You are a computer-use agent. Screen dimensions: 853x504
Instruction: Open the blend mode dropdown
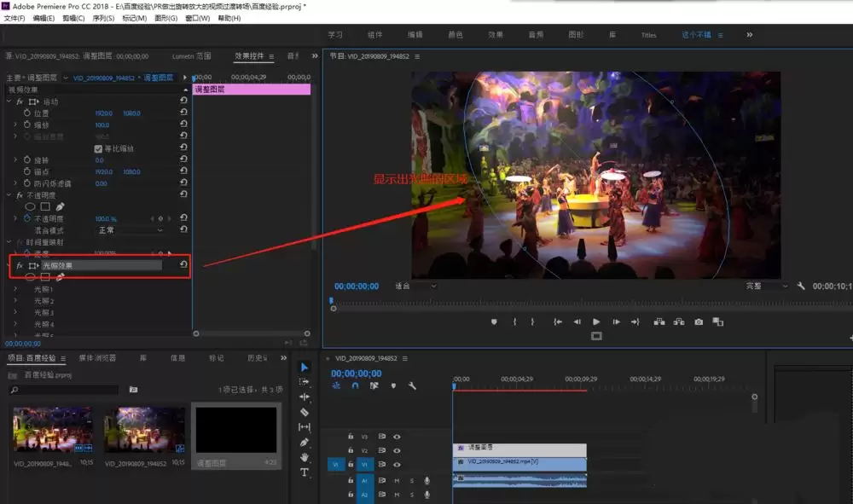click(131, 230)
